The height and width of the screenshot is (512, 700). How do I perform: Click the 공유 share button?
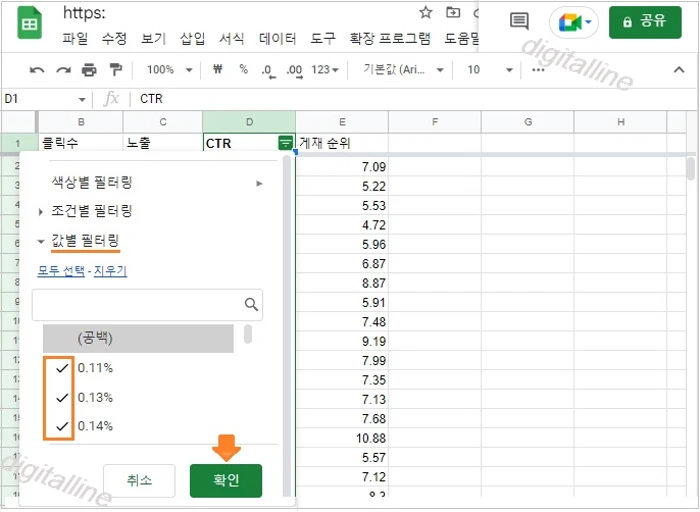(645, 22)
